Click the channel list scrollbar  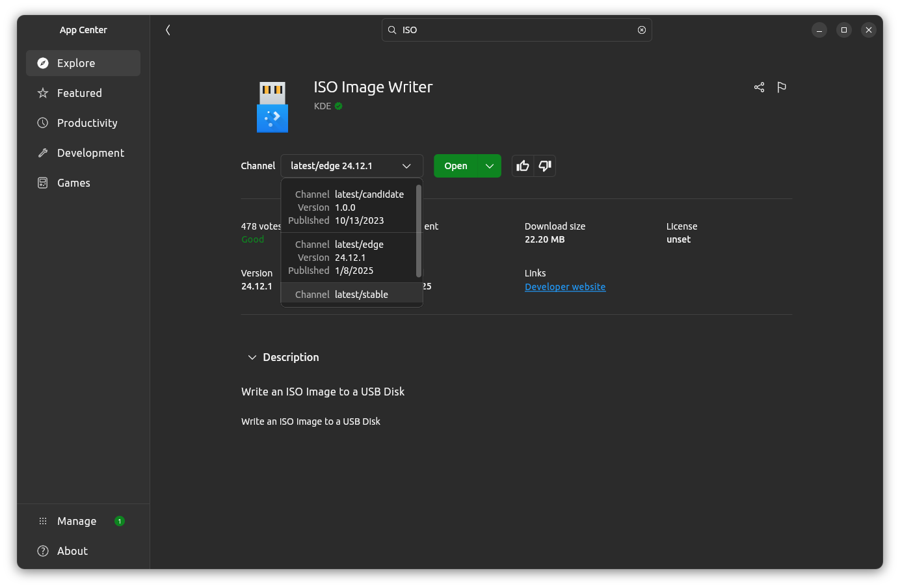[419, 231]
